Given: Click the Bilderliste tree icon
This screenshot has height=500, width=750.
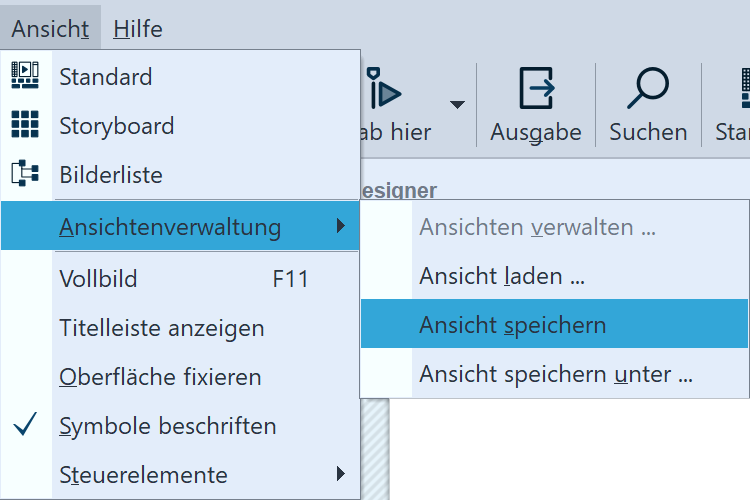Looking at the screenshot, I should [25, 174].
